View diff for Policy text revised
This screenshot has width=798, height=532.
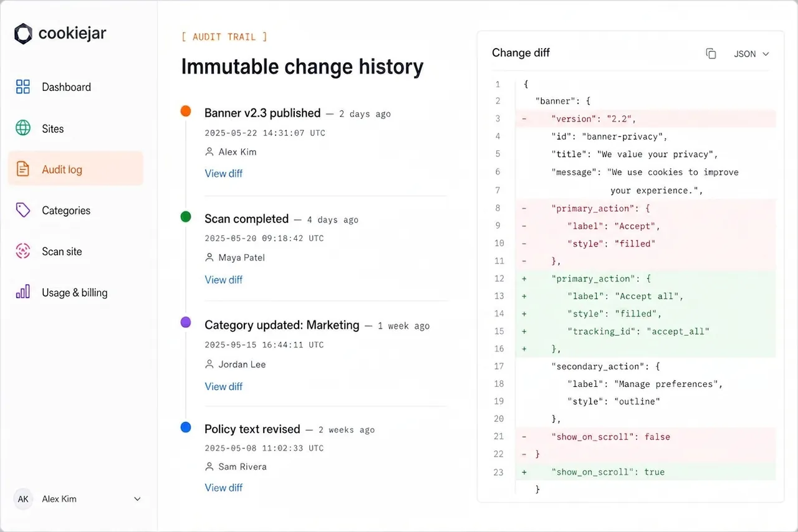click(224, 488)
